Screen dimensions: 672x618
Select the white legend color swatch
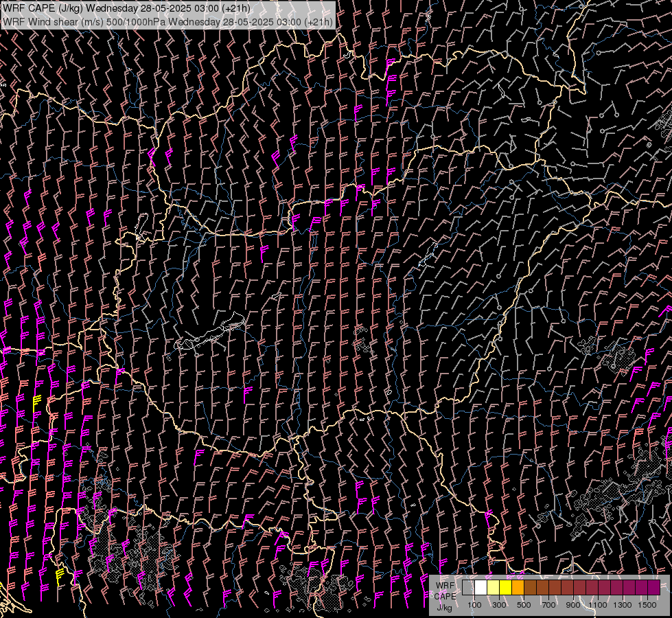[481, 587]
